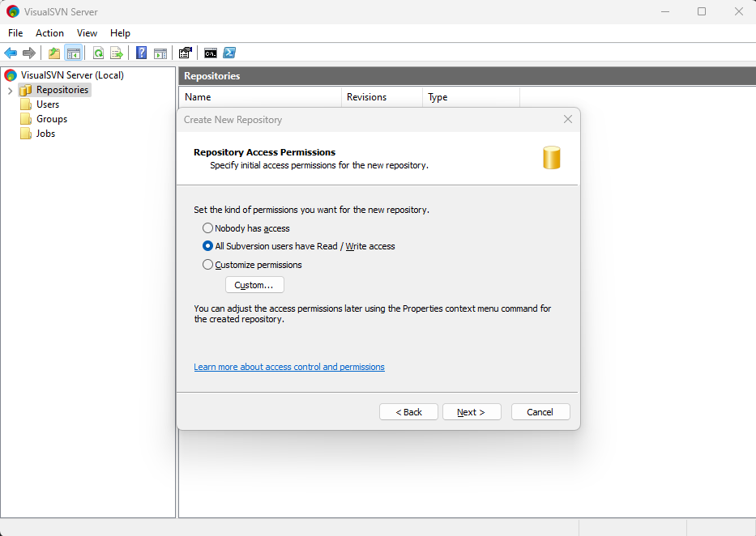Open the access control and permissions link
Viewport: 756px width, 536px height.
289,367
